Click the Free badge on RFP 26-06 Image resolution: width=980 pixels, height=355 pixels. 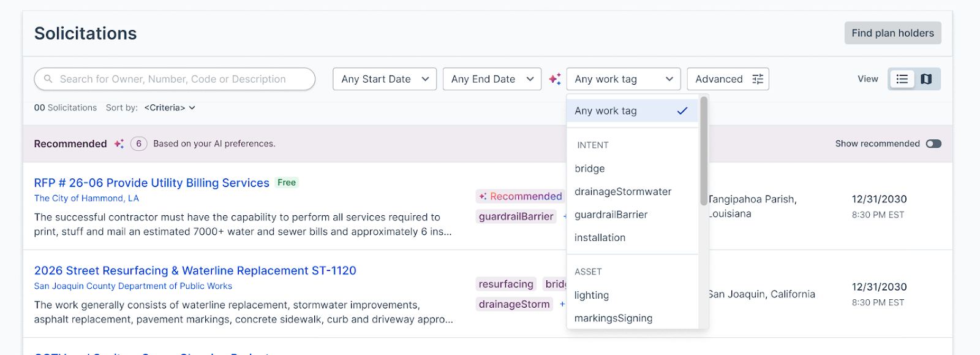pyautogui.click(x=287, y=183)
